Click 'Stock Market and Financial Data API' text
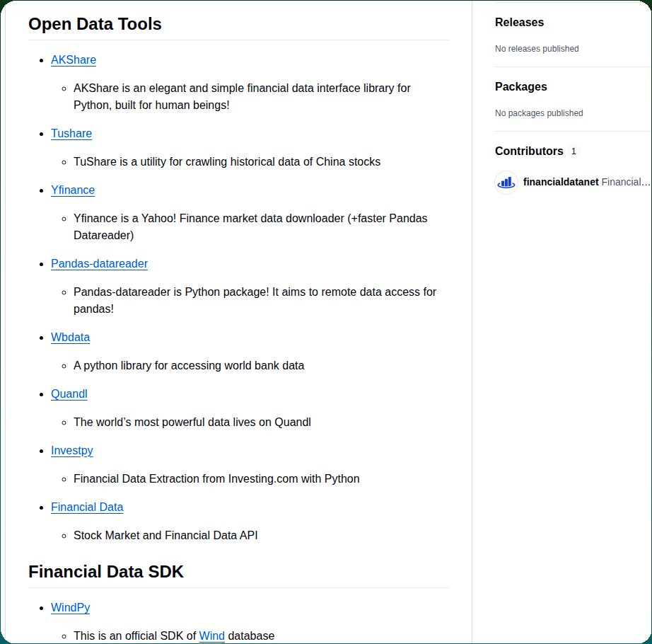The image size is (652, 644). coord(165,536)
